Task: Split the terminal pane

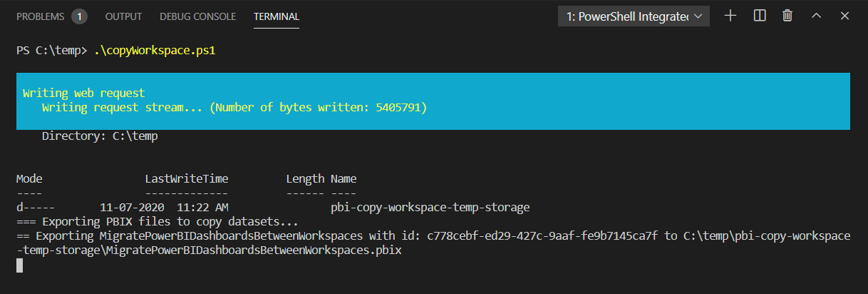Action: [x=760, y=16]
